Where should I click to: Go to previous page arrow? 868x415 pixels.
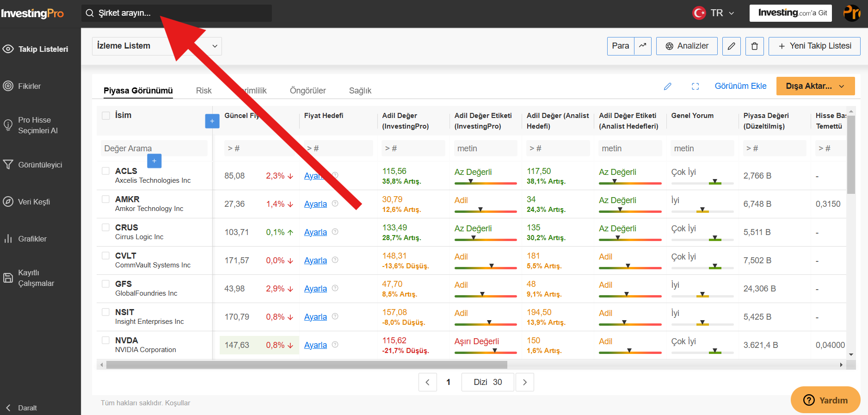coord(428,382)
